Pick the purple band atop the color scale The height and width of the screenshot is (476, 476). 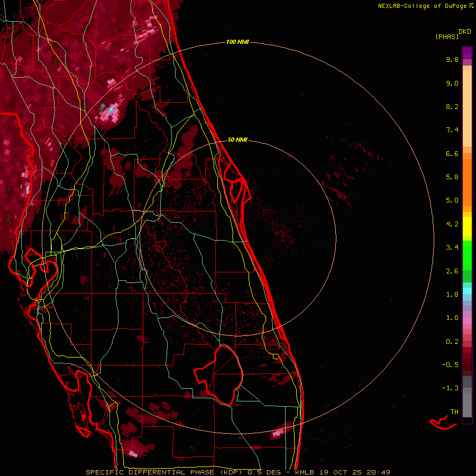click(x=467, y=53)
